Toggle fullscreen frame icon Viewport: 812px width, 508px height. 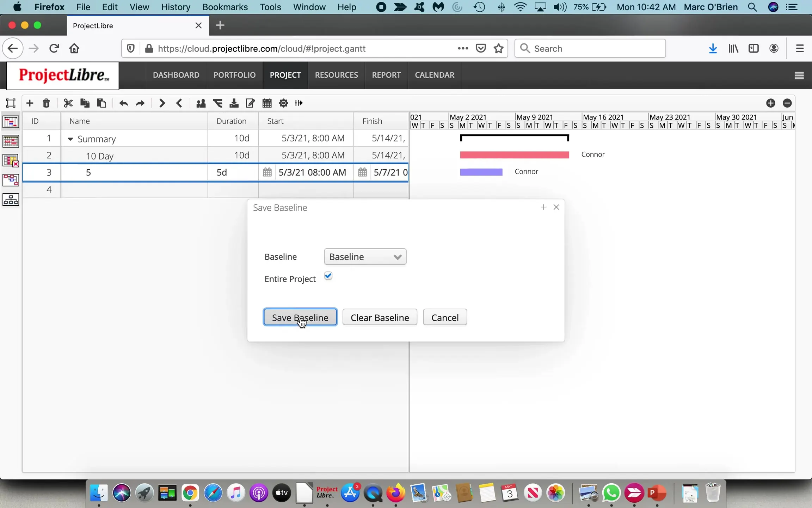11,103
